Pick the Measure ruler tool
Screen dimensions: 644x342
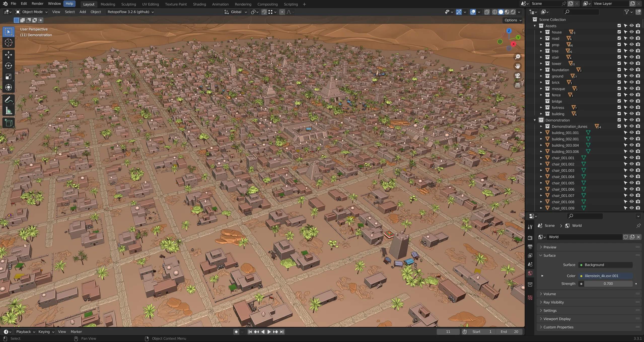click(x=8, y=111)
